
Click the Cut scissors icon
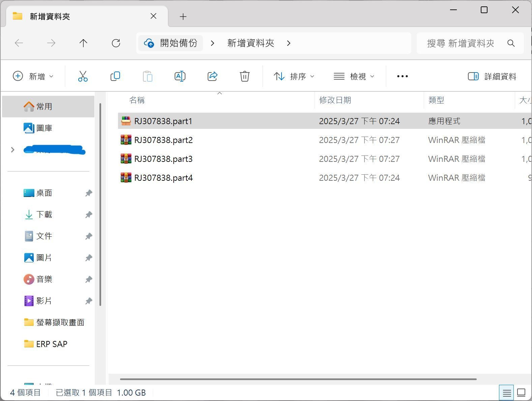(83, 76)
